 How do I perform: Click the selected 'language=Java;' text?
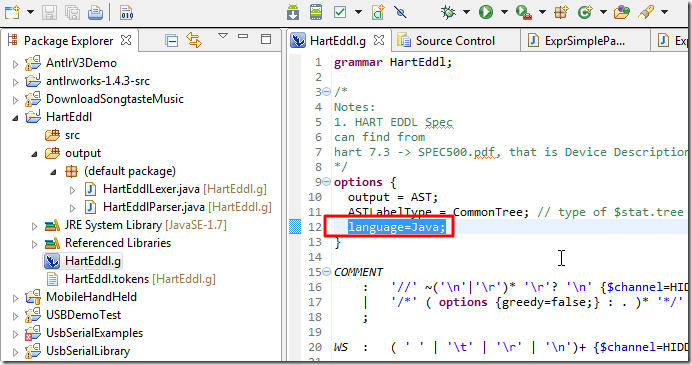click(397, 227)
